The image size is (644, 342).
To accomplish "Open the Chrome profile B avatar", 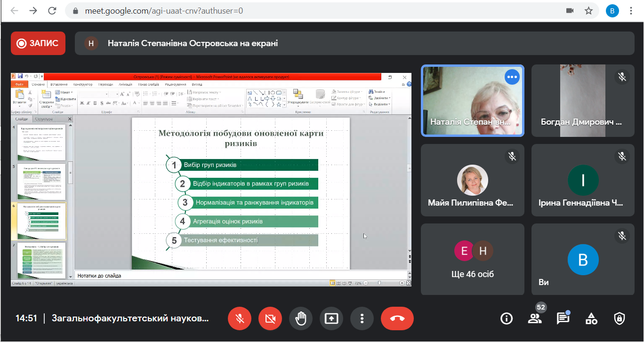I will [x=612, y=10].
